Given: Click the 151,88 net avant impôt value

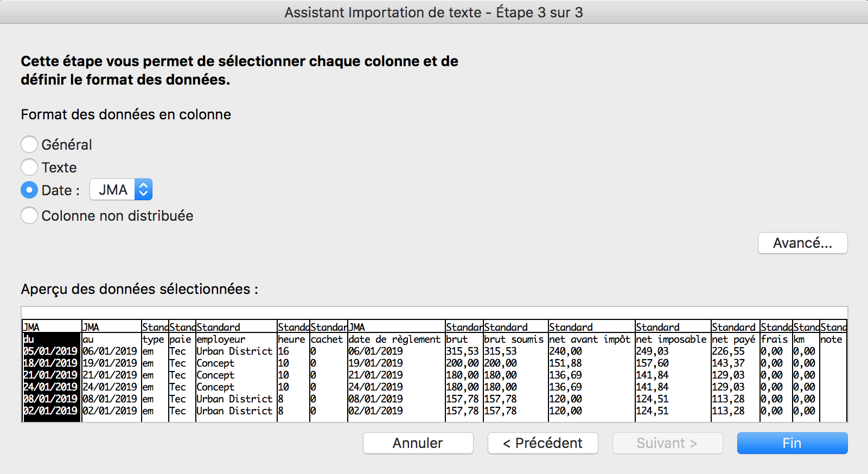Looking at the screenshot, I should pos(565,363).
